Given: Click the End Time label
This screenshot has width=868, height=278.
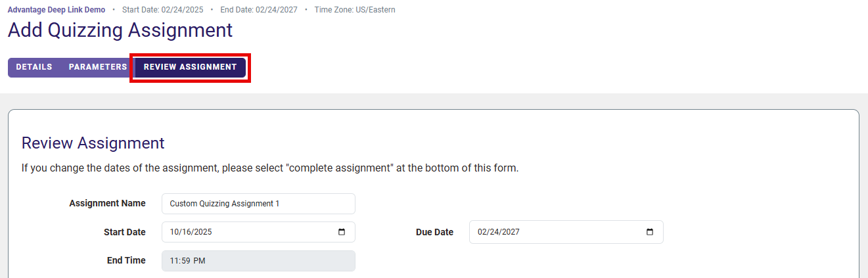Looking at the screenshot, I should coord(126,261).
